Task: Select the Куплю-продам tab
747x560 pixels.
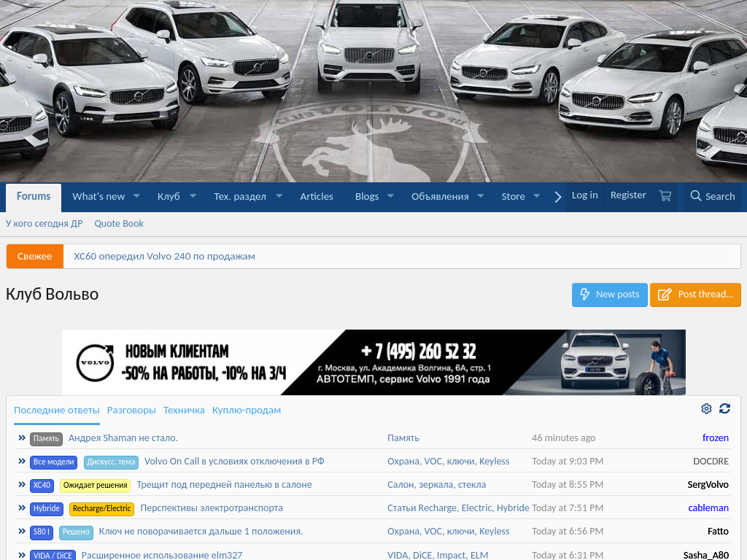Action: [247, 411]
